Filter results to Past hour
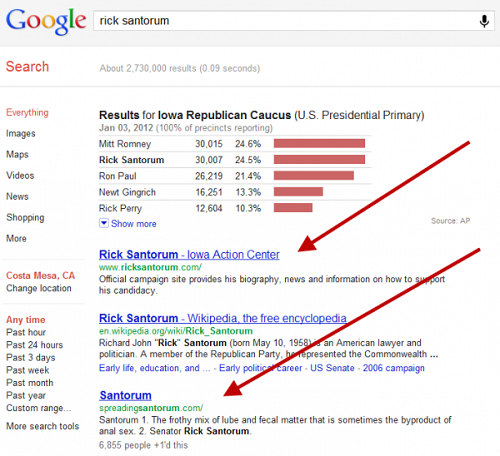This screenshot has height=456, width=500. pos(26,332)
